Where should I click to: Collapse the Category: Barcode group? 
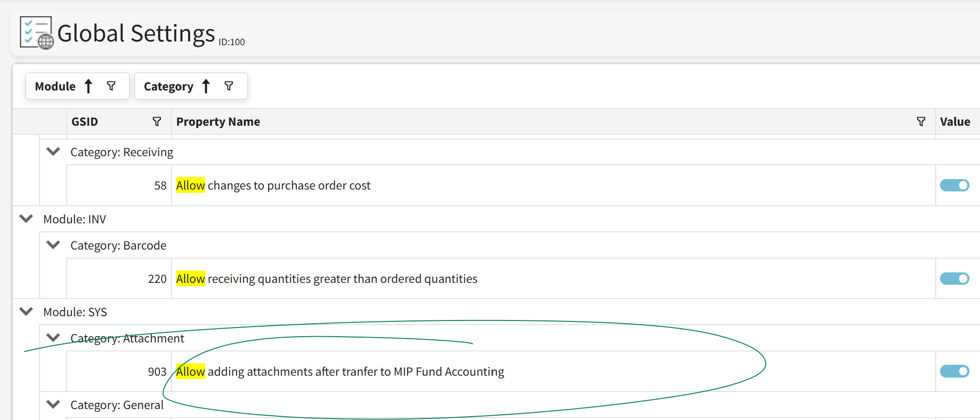[x=53, y=245]
